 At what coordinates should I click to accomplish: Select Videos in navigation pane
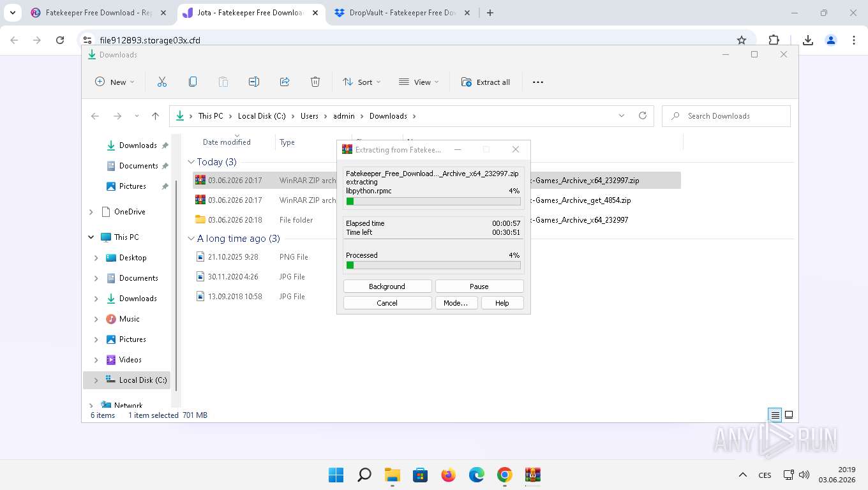pyautogui.click(x=130, y=360)
